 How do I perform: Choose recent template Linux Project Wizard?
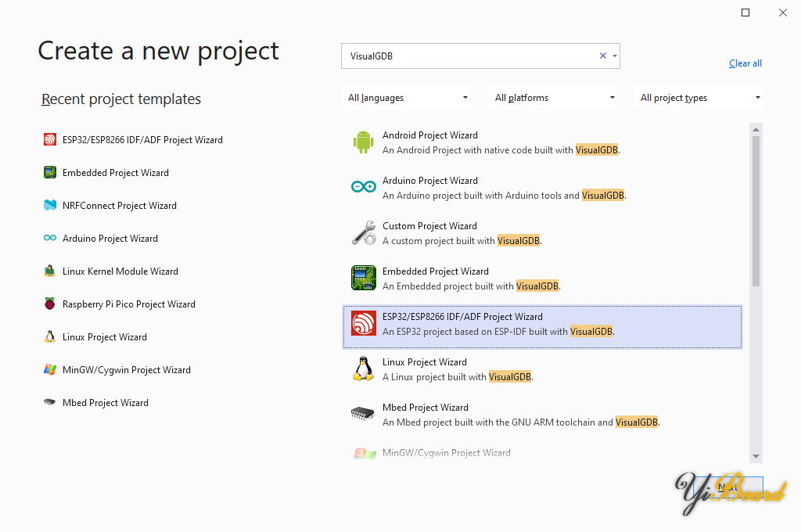pyautogui.click(x=95, y=336)
